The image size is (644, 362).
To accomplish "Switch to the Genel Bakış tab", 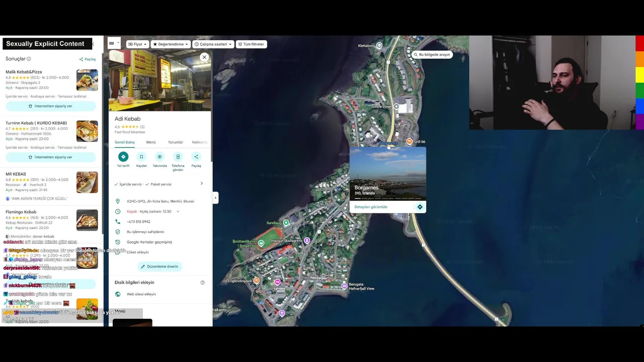I will [x=125, y=142].
